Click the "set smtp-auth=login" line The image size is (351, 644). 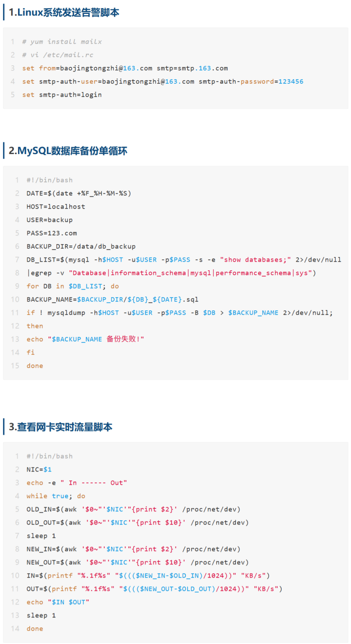[62, 95]
